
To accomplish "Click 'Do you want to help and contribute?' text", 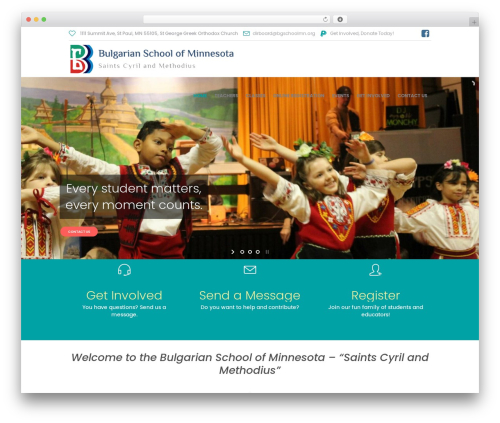I will [x=250, y=307].
